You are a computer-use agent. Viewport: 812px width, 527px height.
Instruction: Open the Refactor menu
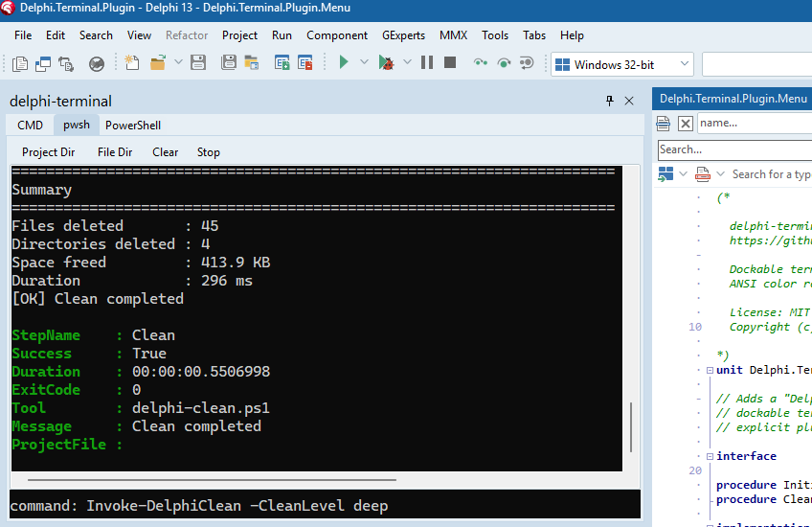coord(187,35)
